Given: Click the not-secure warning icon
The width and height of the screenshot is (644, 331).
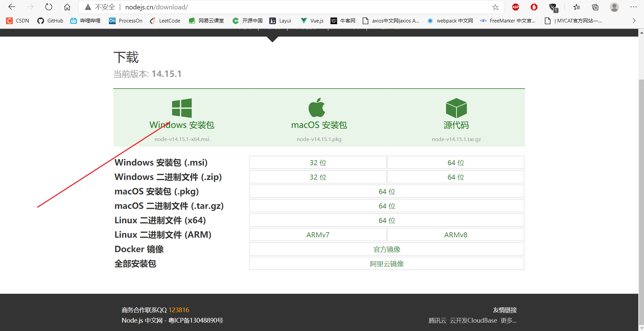Looking at the screenshot, I should pos(88,7).
